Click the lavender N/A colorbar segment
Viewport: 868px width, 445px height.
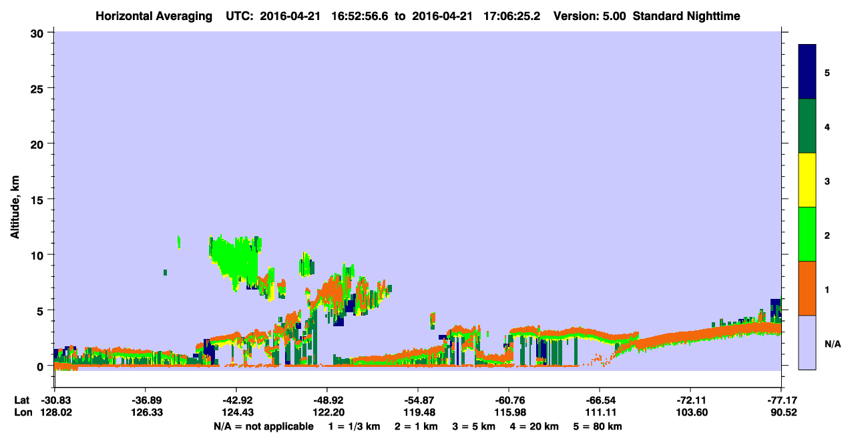tap(807, 342)
